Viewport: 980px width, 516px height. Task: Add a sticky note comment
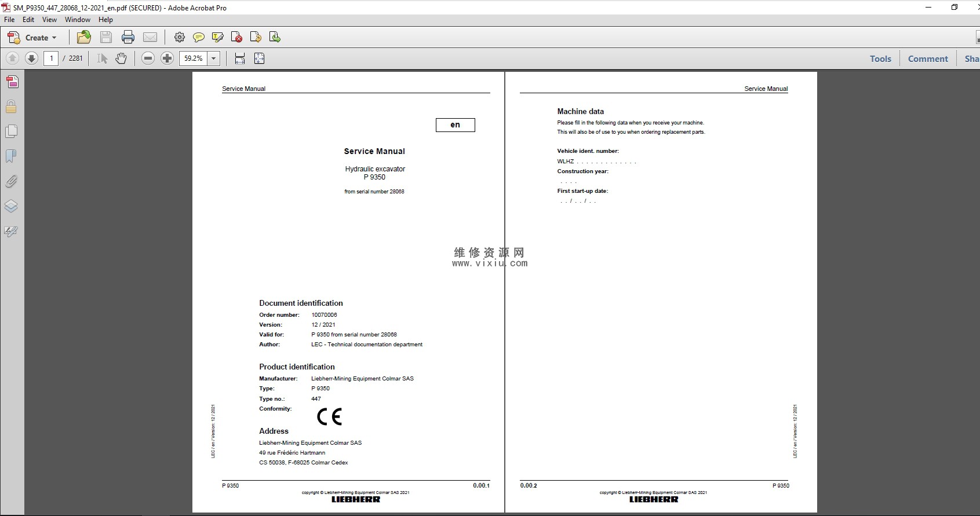point(199,38)
